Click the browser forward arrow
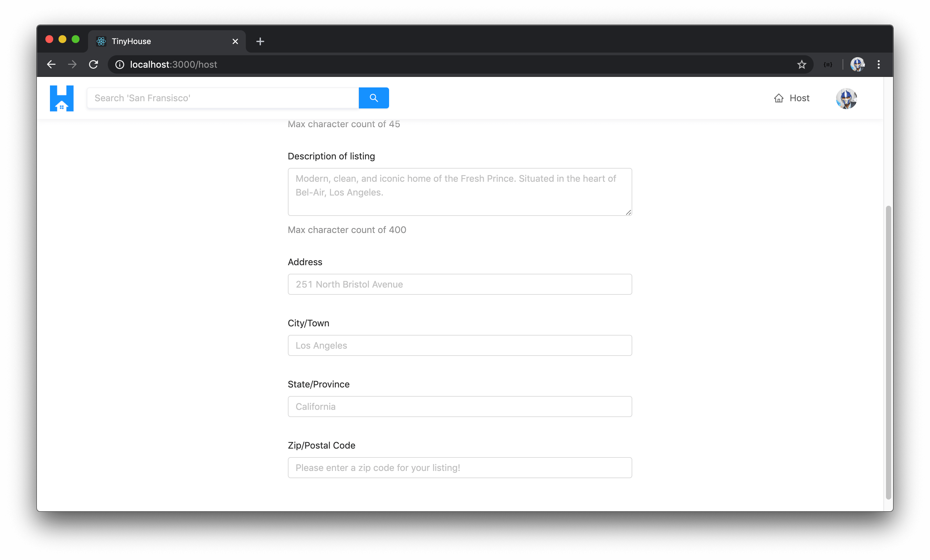 tap(72, 64)
